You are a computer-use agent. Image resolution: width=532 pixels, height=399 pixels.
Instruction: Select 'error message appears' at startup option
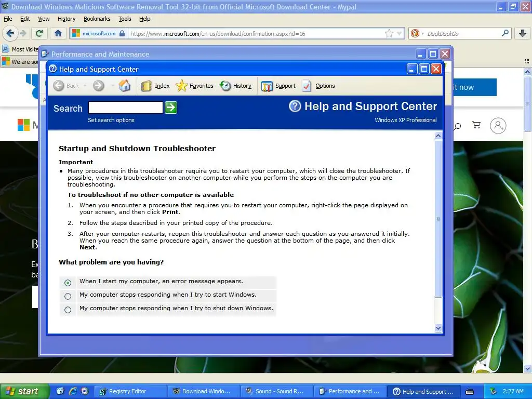[68, 283]
